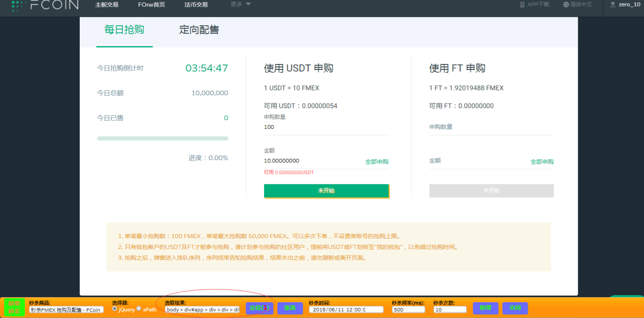The height and width of the screenshot is (318, 644).
Task: Click the globe icon beside 简体中文
Action: pyautogui.click(x=566, y=4)
